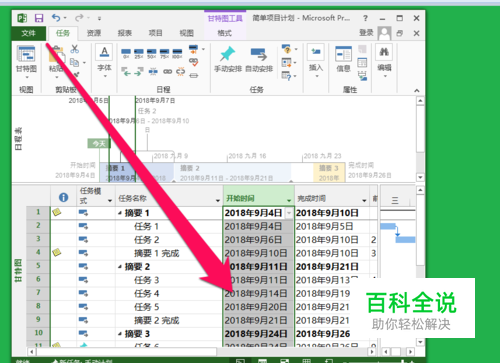Click the Today (今天) marker on the timeline

99,143
